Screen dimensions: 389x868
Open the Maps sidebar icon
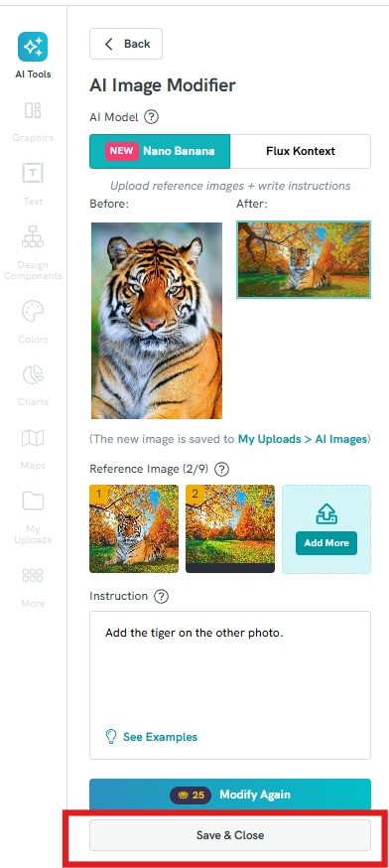pos(33,438)
